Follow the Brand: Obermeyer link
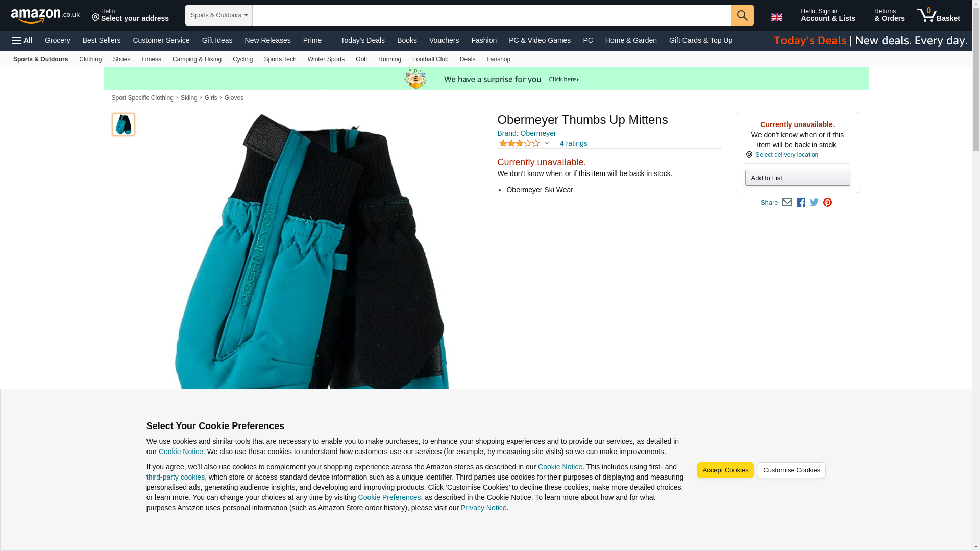This screenshot has width=980, height=551. pyautogui.click(x=526, y=133)
